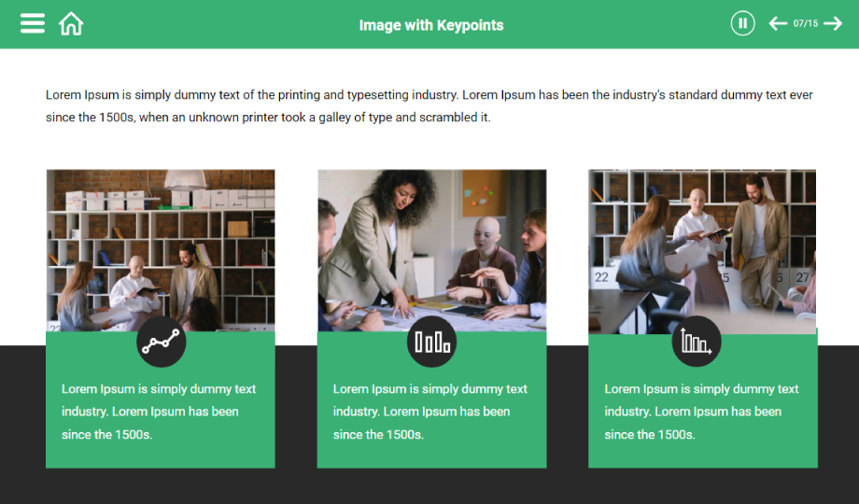
Task: Click the line graph keypoint icon
Action: point(161,343)
